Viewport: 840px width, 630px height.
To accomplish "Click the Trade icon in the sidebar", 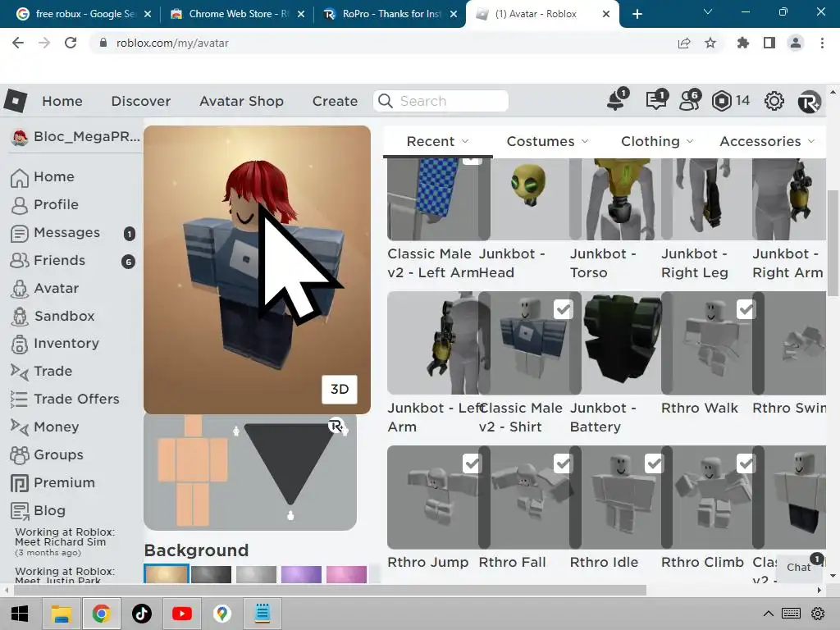I will (20, 372).
